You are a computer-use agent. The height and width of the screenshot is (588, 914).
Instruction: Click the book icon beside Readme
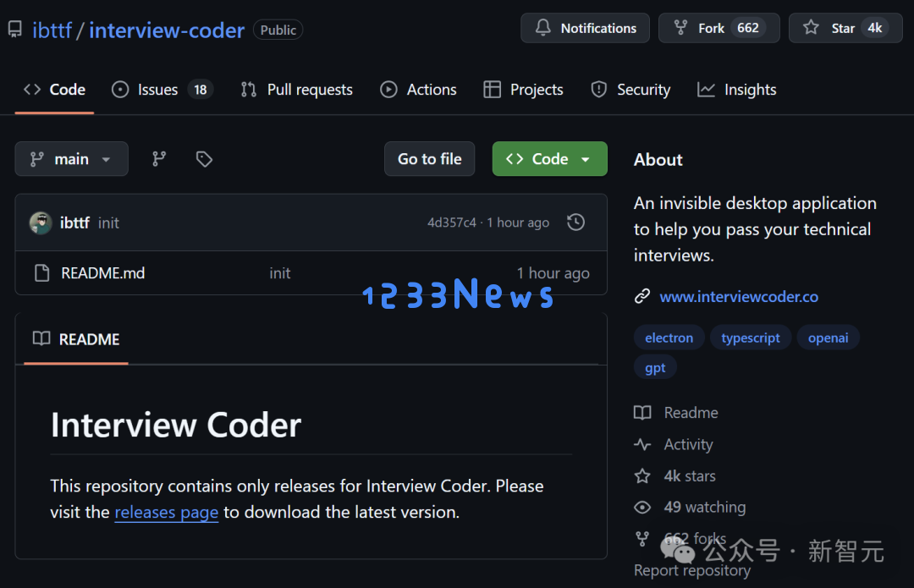[642, 413]
